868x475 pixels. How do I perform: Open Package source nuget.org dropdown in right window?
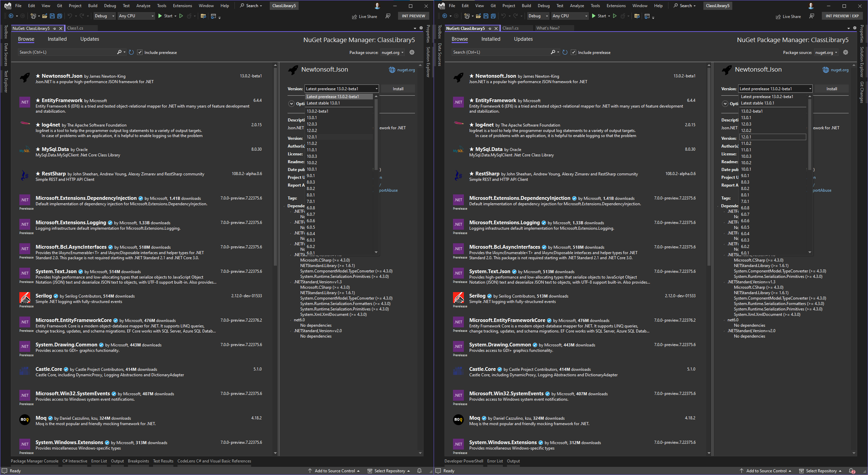pos(826,53)
